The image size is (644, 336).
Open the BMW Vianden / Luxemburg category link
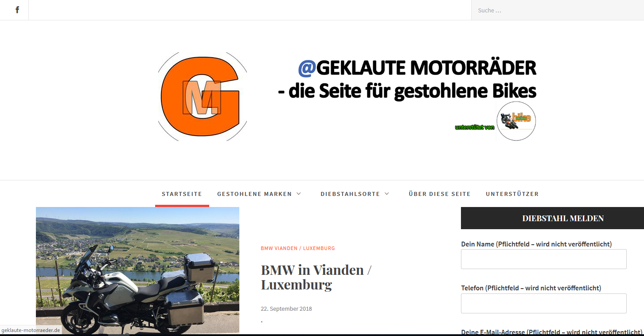[x=298, y=248]
